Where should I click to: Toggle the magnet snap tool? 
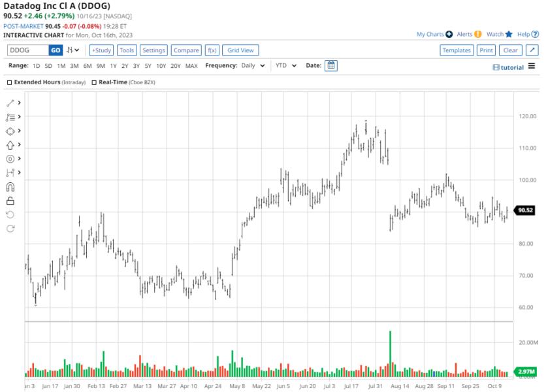coord(10,187)
